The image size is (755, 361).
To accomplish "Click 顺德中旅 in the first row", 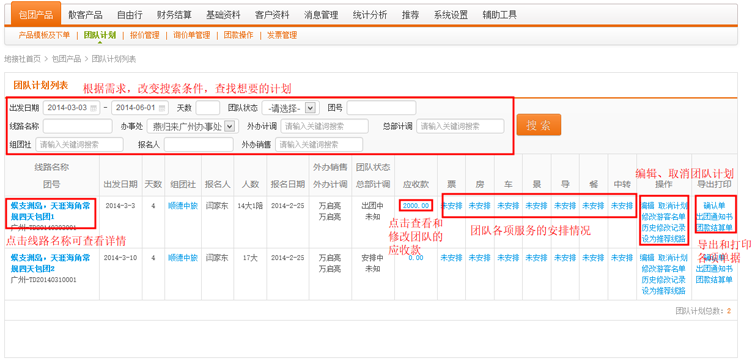I will (183, 206).
